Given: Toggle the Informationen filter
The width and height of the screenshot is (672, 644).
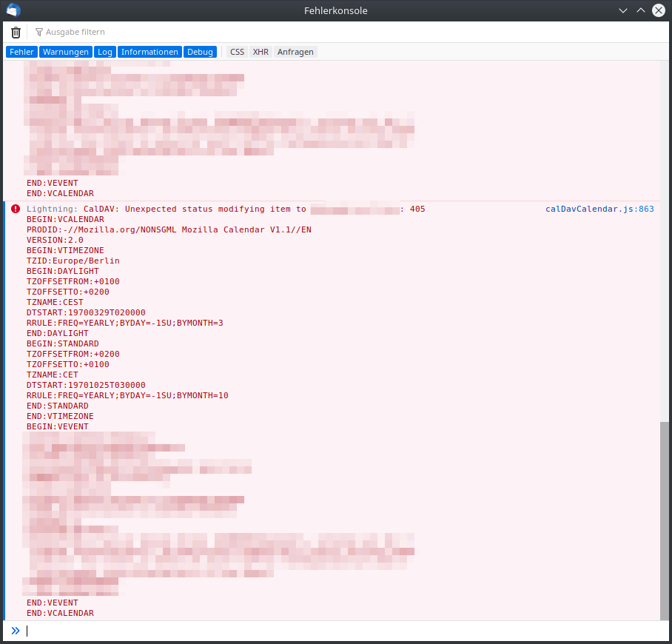Looking at the screenshot, I should (149, 52).
